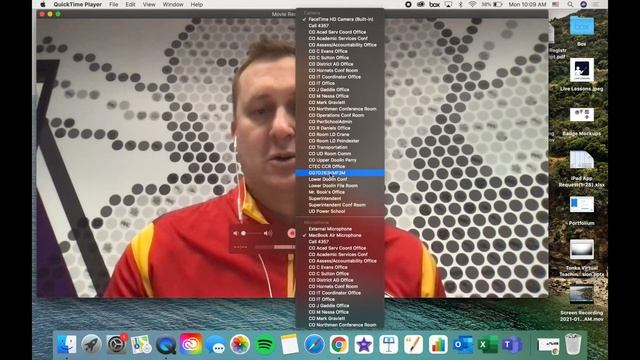Open the Wi-Fi menu bar icon

(472, 4)
